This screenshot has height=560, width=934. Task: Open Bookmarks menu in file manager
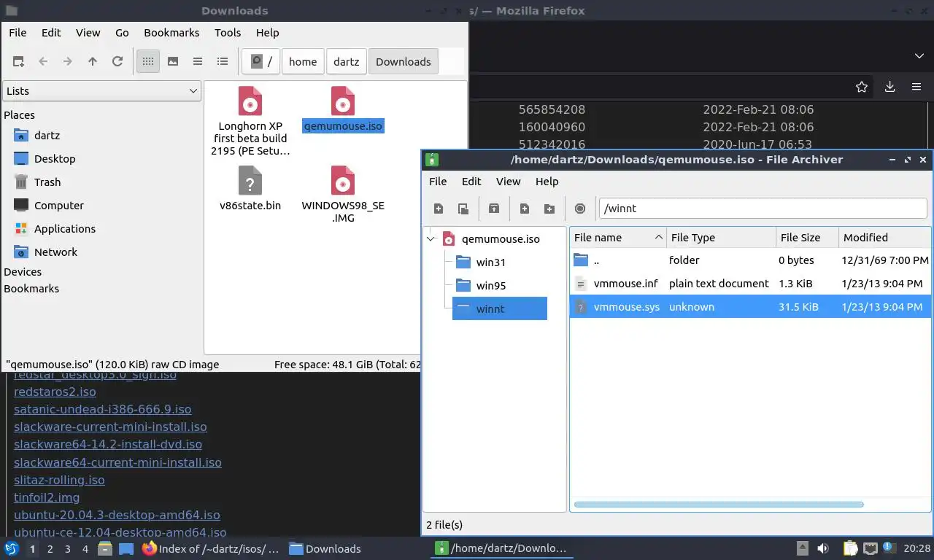(171, 33)
